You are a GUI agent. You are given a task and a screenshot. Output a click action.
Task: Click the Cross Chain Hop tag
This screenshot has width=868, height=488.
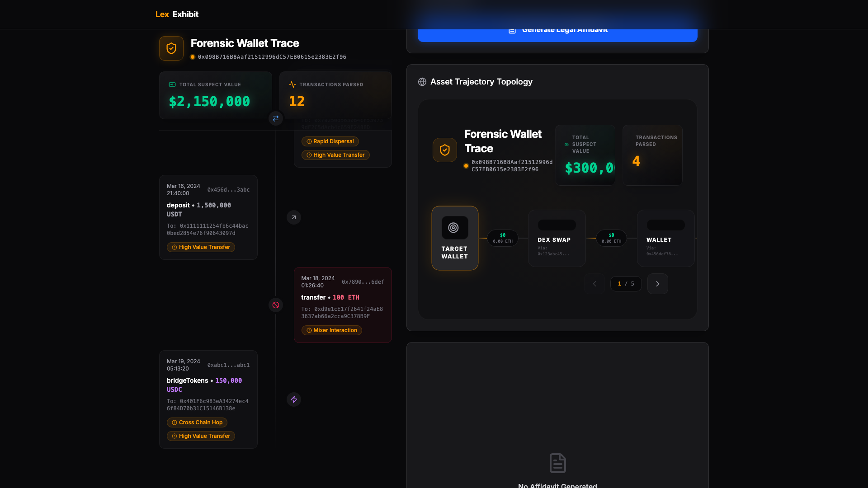tap(197, 422)
